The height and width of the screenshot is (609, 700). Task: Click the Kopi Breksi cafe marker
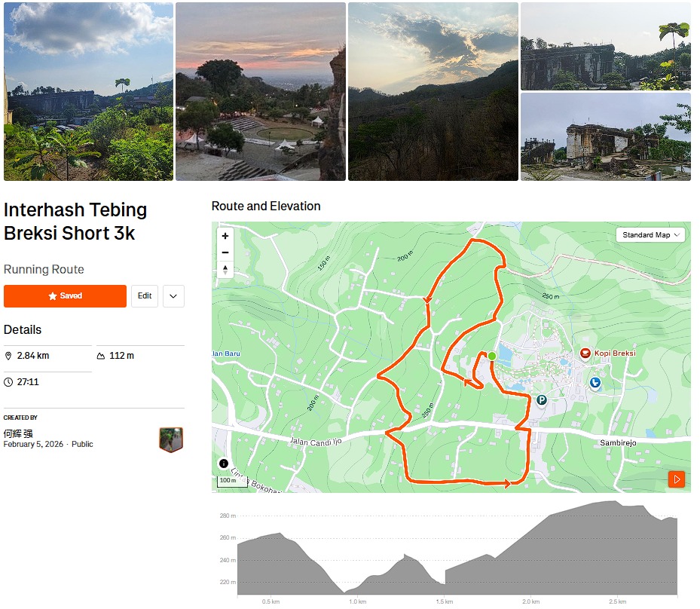(585, 353)
